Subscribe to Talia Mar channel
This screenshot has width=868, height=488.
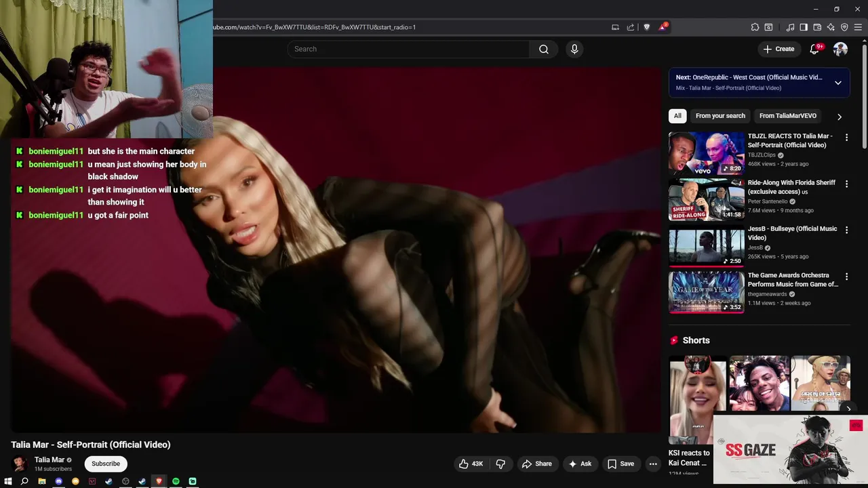[x=106, y=464]
